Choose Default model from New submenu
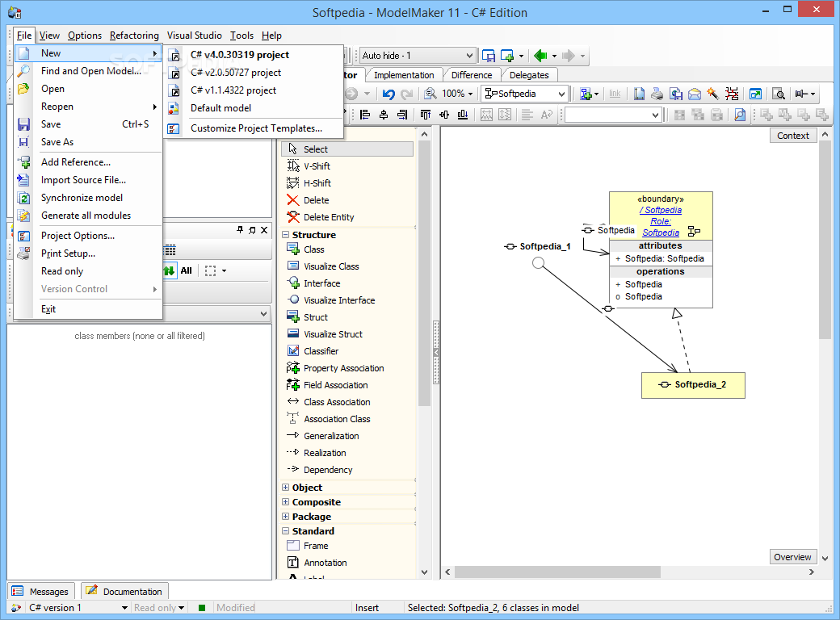The width and height of the screenshot is (840, 620). tap(254, 107)
